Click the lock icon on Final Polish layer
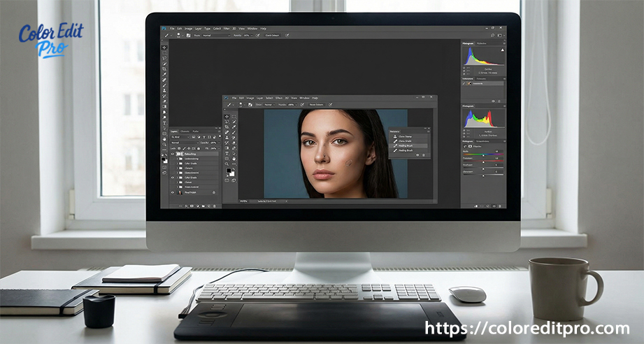 click(213, 192)
